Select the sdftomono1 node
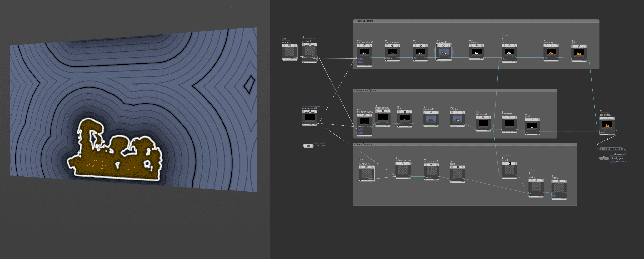Screen dimensions: 644x259 [476, 52]
